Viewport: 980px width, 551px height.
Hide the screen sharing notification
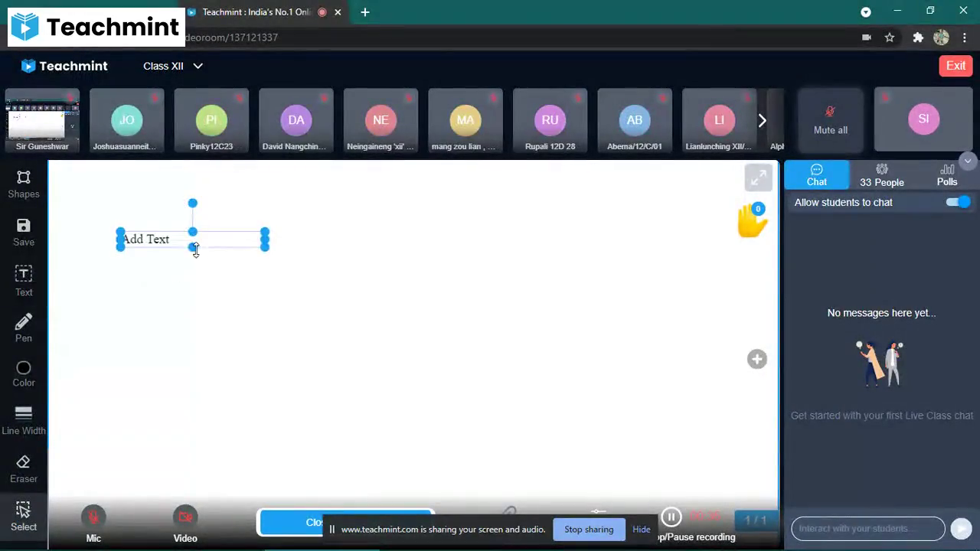tap(642, 530)
